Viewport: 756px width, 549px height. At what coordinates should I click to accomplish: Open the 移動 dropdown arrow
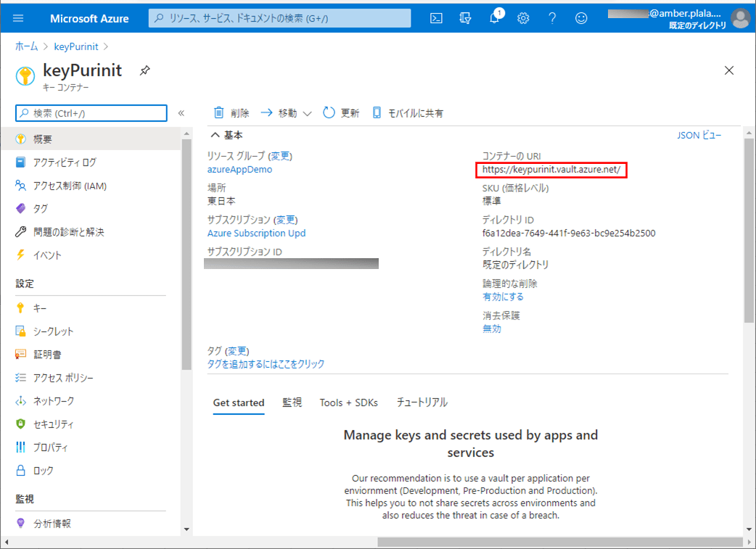click(x=307, y=114)
